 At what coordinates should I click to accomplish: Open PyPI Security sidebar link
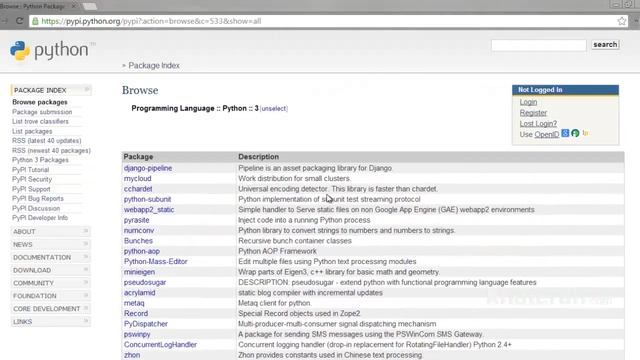[32, 179]
